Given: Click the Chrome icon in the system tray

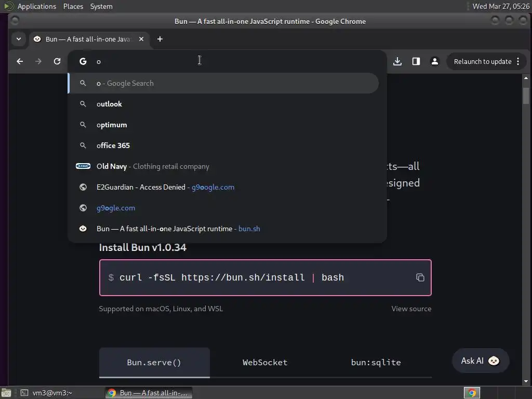Looking at the screenshot, I should [x=472, y=393].
